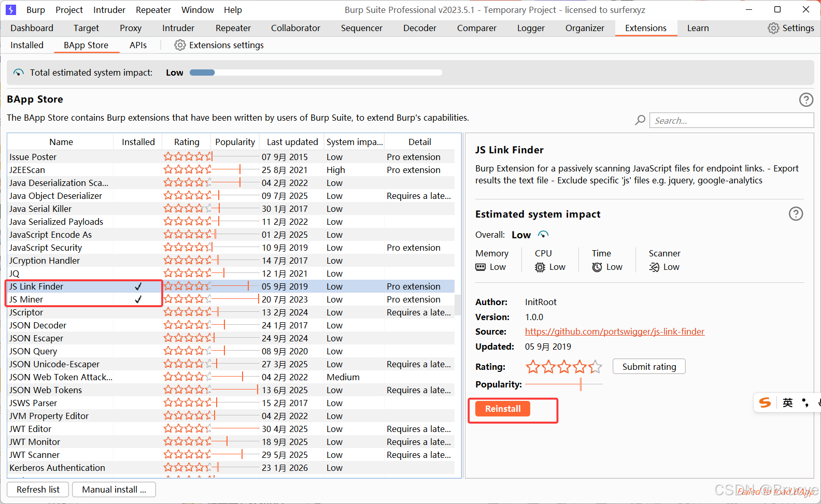This screenshot has height=504, width=821.
Task: Click the Popularity slider in details panel
Action: (x=564, y=384)
